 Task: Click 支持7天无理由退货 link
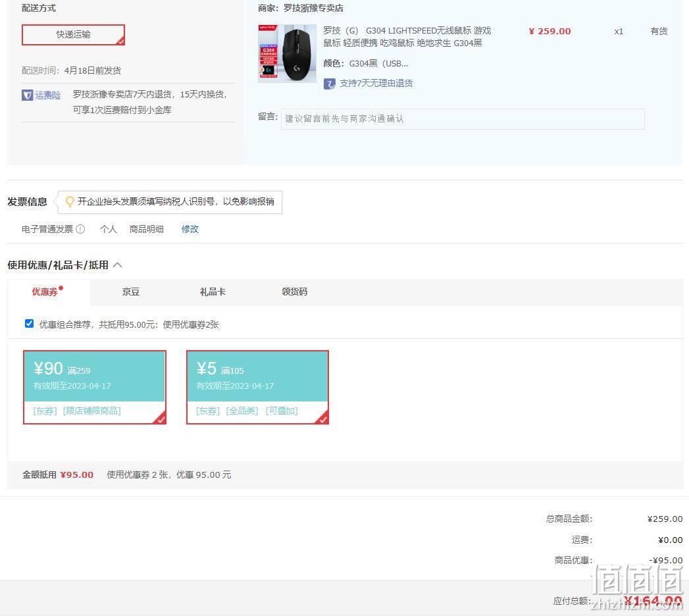376,83
